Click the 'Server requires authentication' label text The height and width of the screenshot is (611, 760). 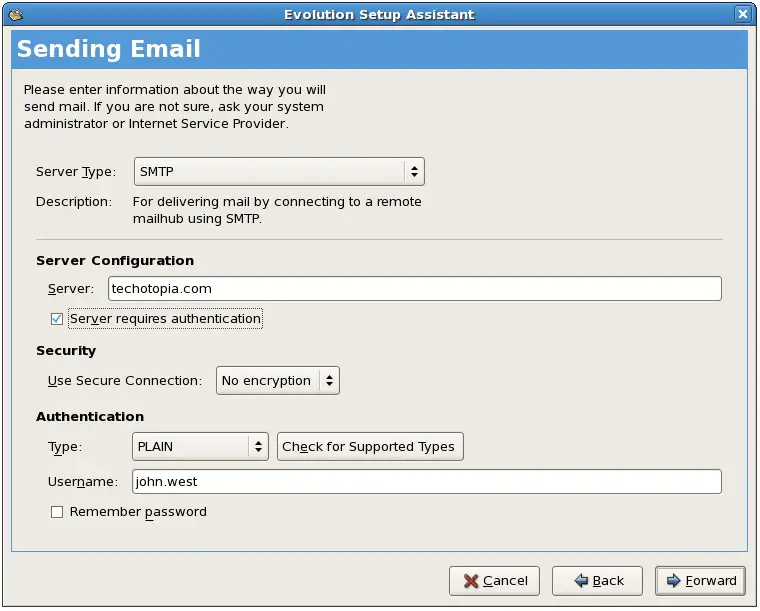pyautogui.click(x=165, y=319)
